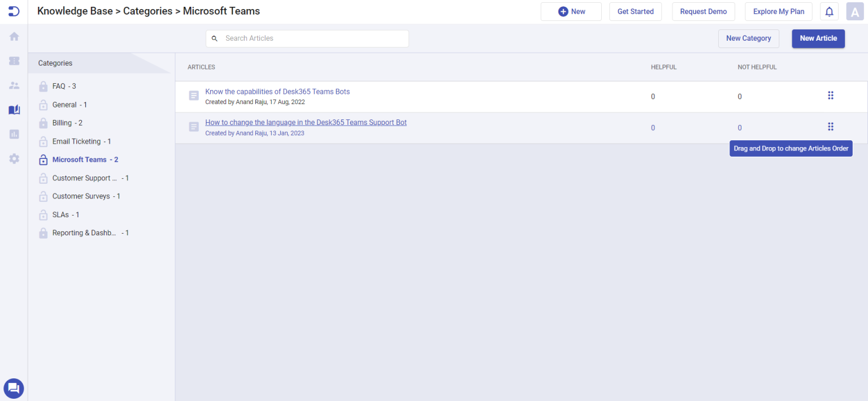Open the contacts icon in the sidebar
The height and width of the screenshot is (401, 868).
pos(14,85)
